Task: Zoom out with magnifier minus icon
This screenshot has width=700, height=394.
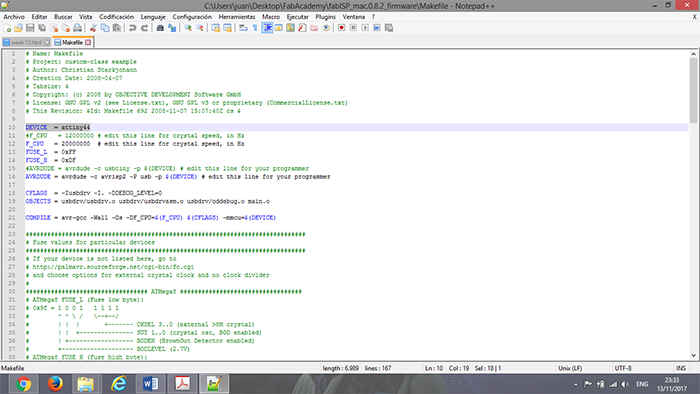Action: tap(200, 28)
